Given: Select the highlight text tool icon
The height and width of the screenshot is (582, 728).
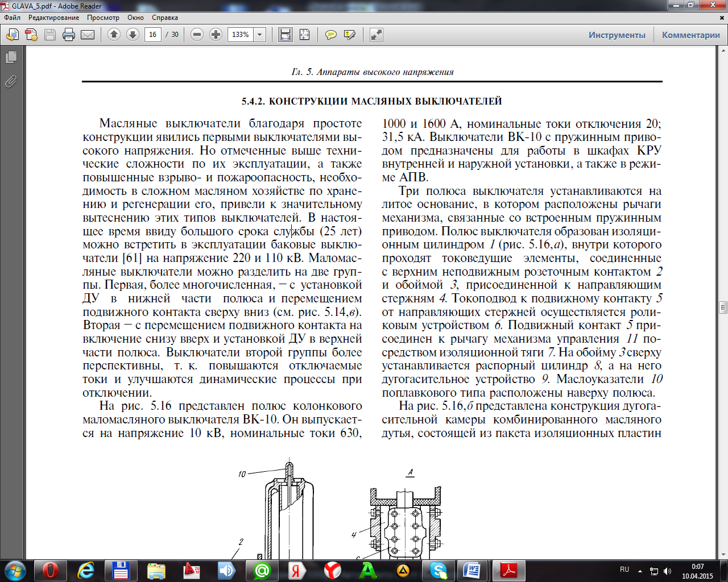Looking at the screenshot, I should point(350,35).
